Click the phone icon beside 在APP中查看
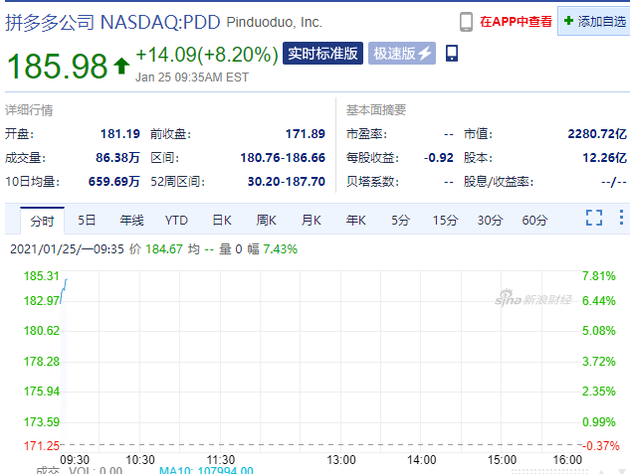Screen dimensions: 630x474 pyautogui.click(x=466, y=22)
